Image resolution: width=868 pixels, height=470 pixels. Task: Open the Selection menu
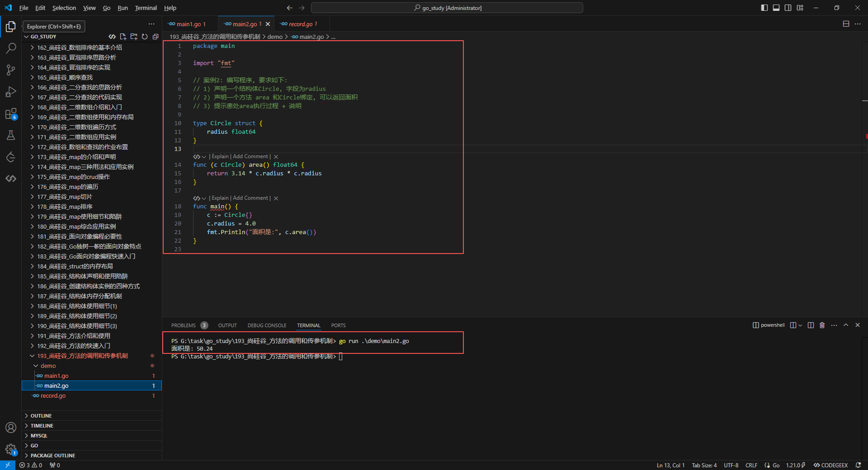pyautogui.click(x=64, y=8)
